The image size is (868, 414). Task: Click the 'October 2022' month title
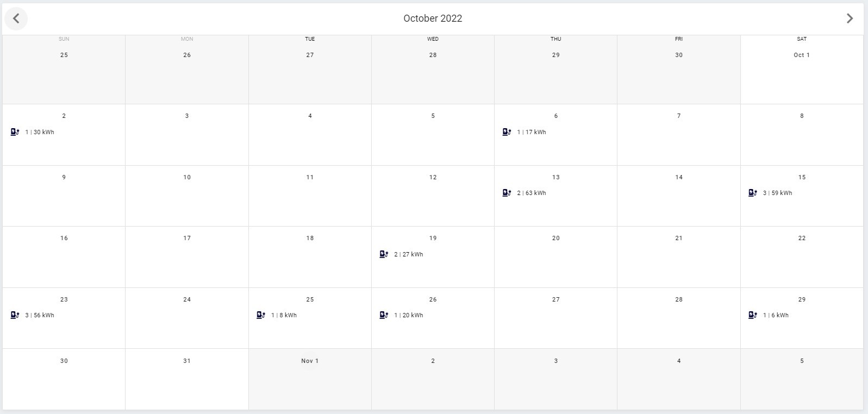point(433,18)
